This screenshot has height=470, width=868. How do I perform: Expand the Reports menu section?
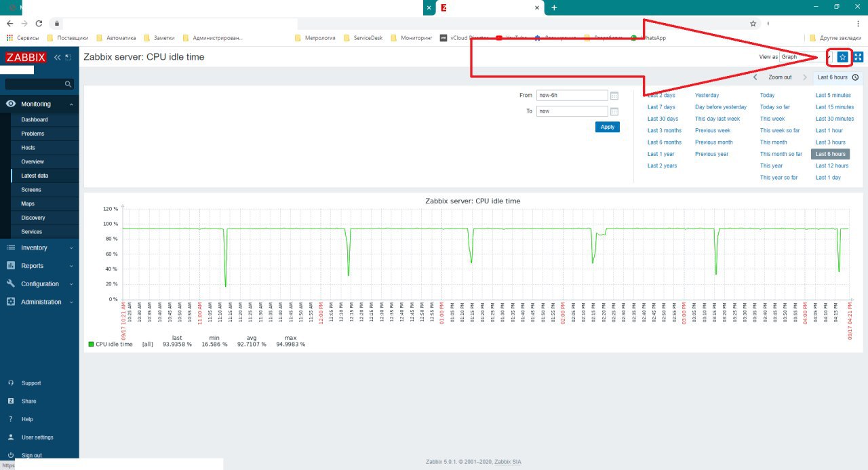pos(39,266)
